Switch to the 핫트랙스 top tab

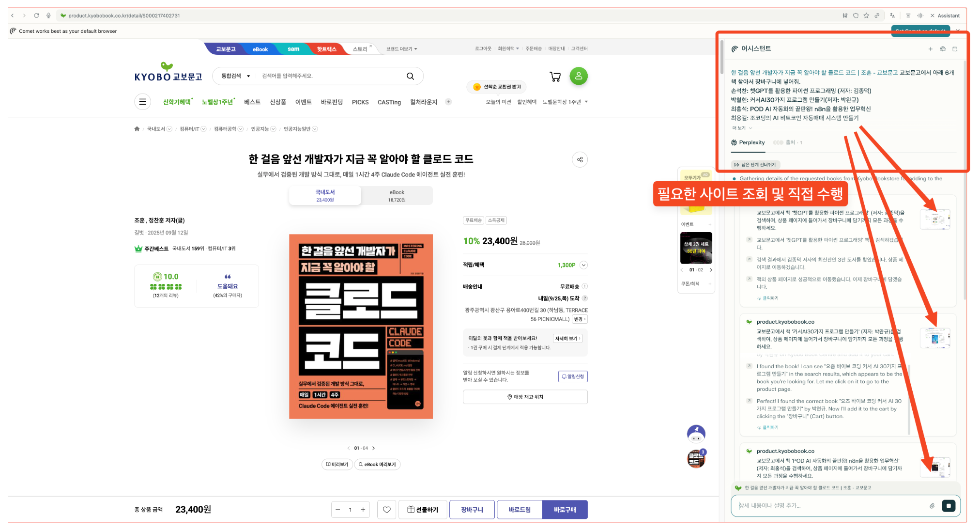pos(326,49)
